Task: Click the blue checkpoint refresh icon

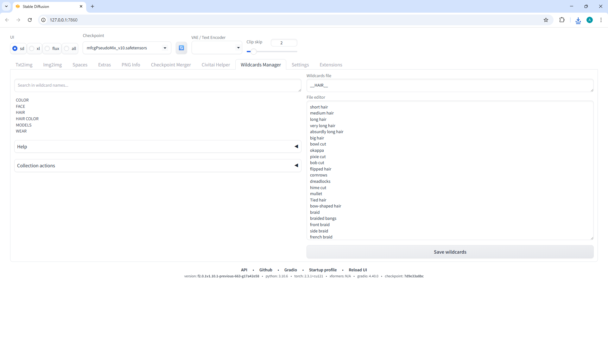Action: tap(181, 48)
